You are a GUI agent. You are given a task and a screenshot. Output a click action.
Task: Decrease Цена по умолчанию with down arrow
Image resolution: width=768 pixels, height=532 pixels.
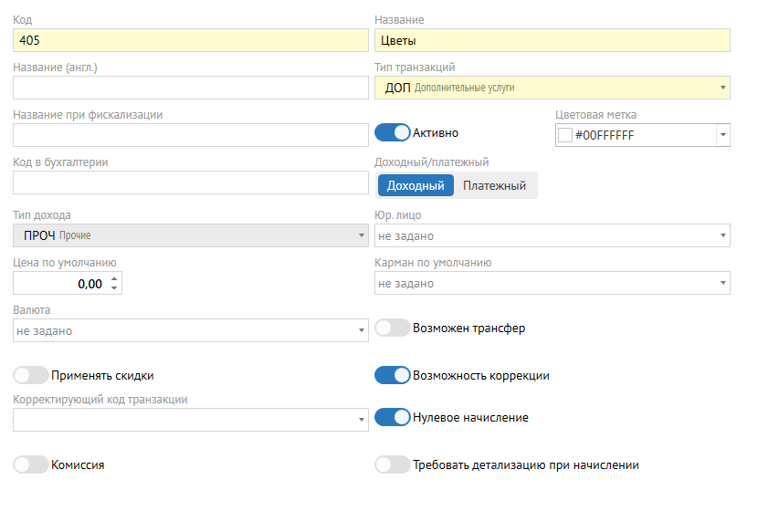coord(114,288)
